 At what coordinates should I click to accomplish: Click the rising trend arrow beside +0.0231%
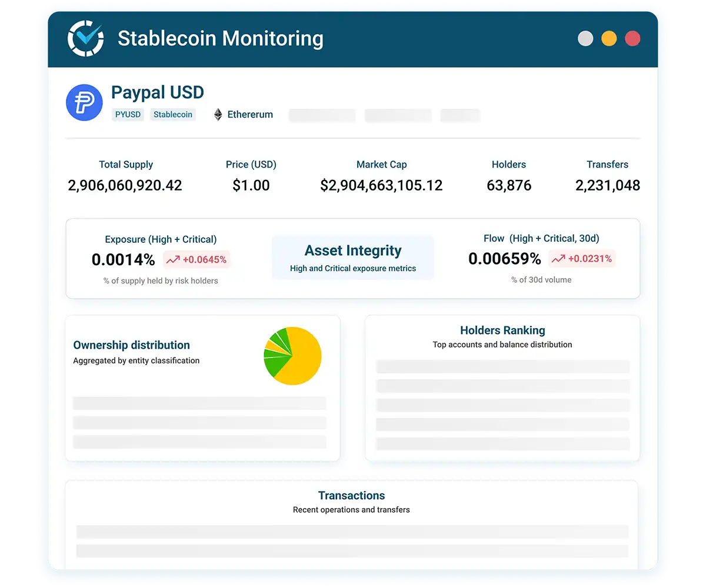pyautogui.click(x=558, y=259)
